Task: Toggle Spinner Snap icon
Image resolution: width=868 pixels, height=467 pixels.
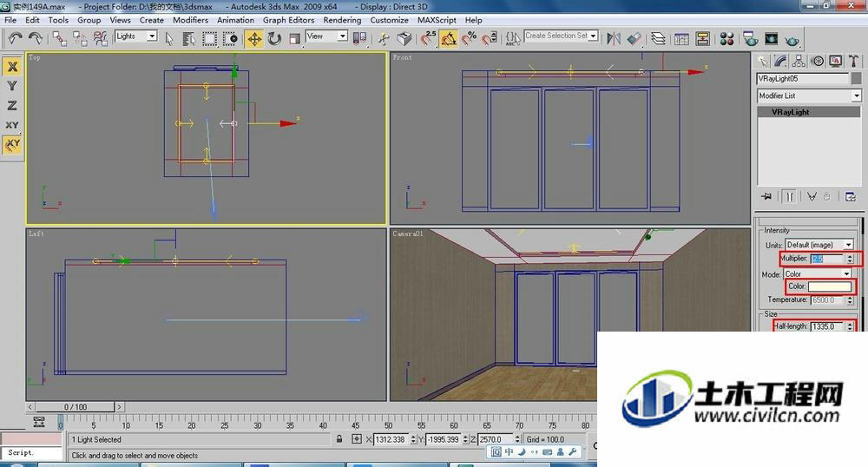Action: [x=490, y=38]
